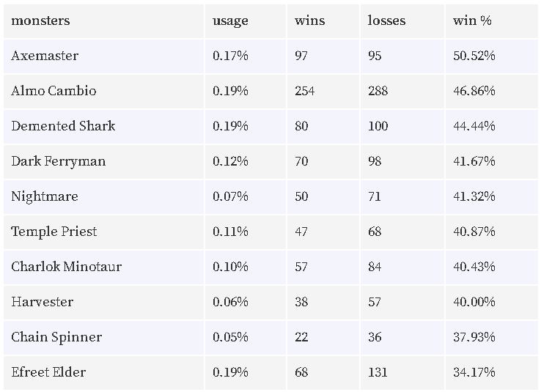Screen dimensions: 541x392
Task: Select Temple Priest in the table
Action: coord(54,232)
